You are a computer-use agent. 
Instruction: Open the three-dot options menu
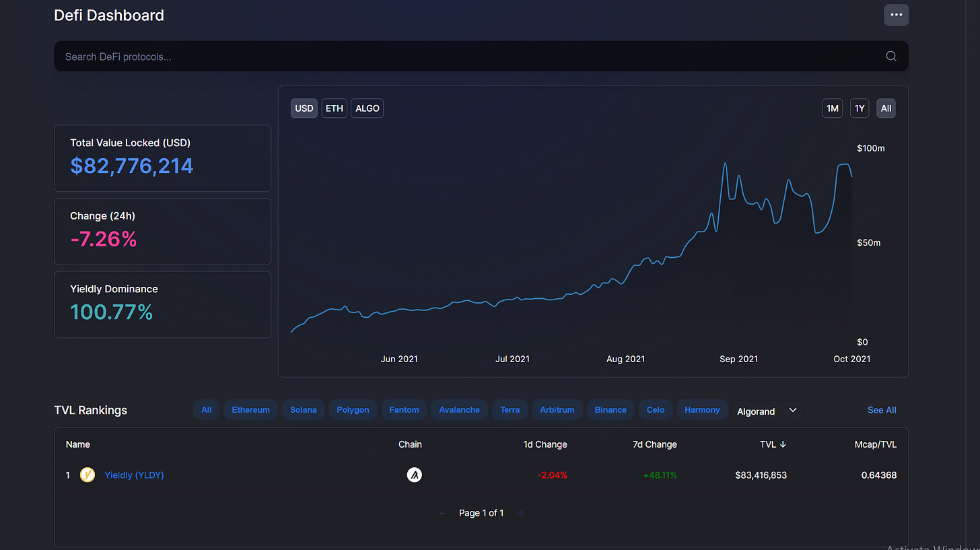896,15
